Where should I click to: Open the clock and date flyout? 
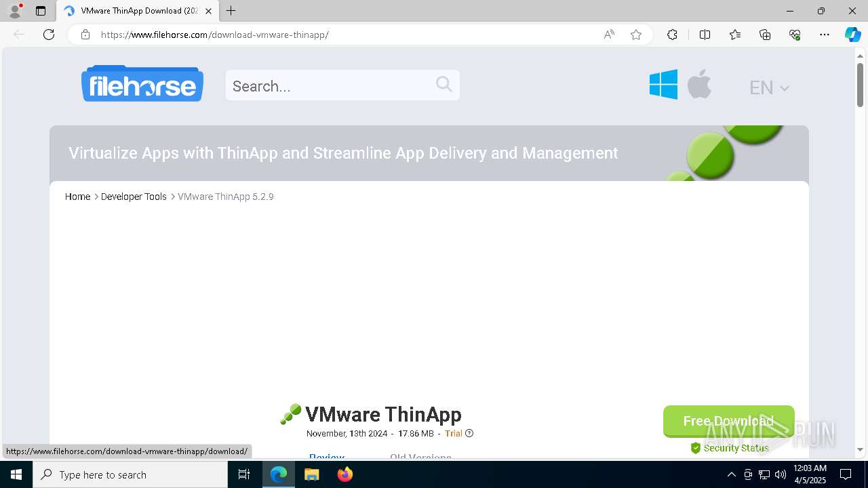[x=810, y=474]
